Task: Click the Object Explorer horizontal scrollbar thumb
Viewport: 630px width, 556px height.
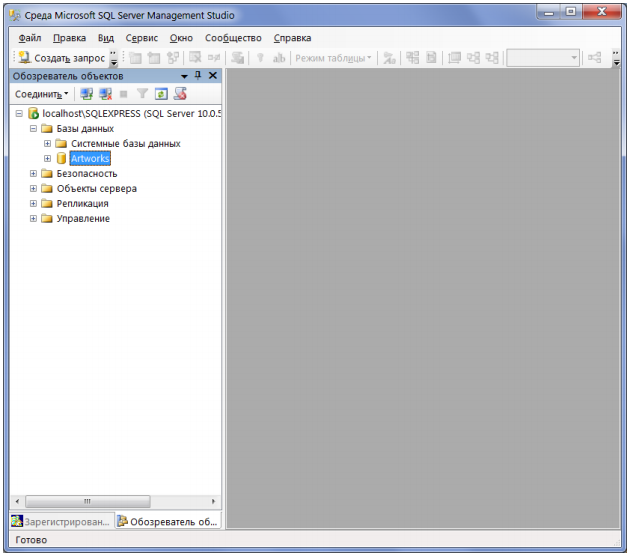Action: click(88, 501)
